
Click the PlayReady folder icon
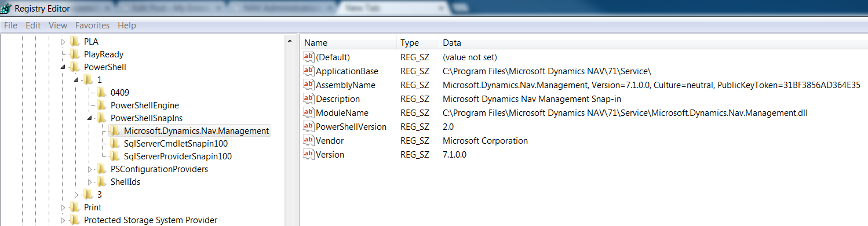(x=74, y=54)
